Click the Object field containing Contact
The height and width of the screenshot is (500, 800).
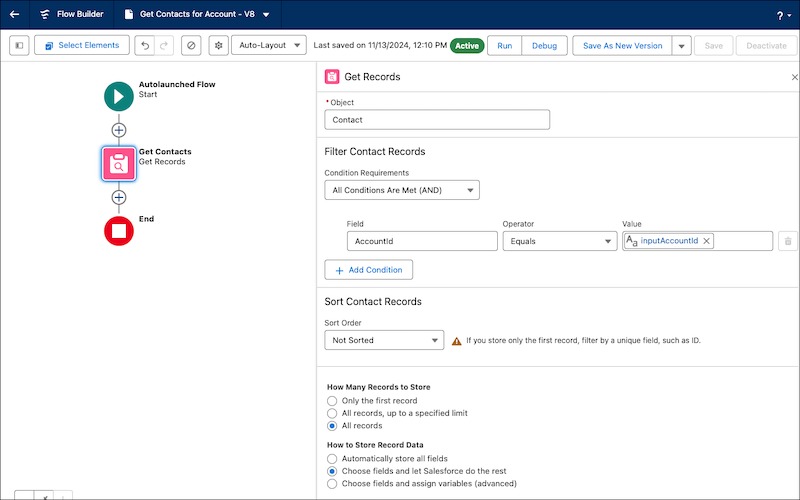[437, 120]
